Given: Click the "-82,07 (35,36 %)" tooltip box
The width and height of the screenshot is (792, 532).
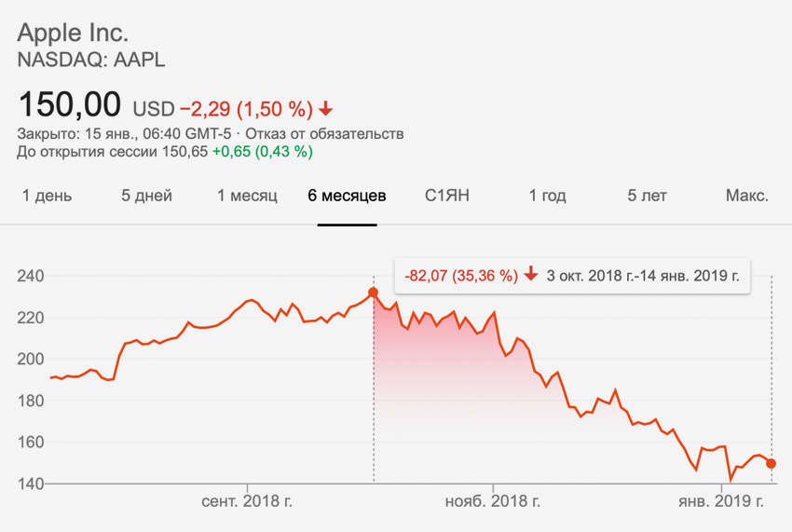Looking at the screenshot, I should tap(460, 275).
